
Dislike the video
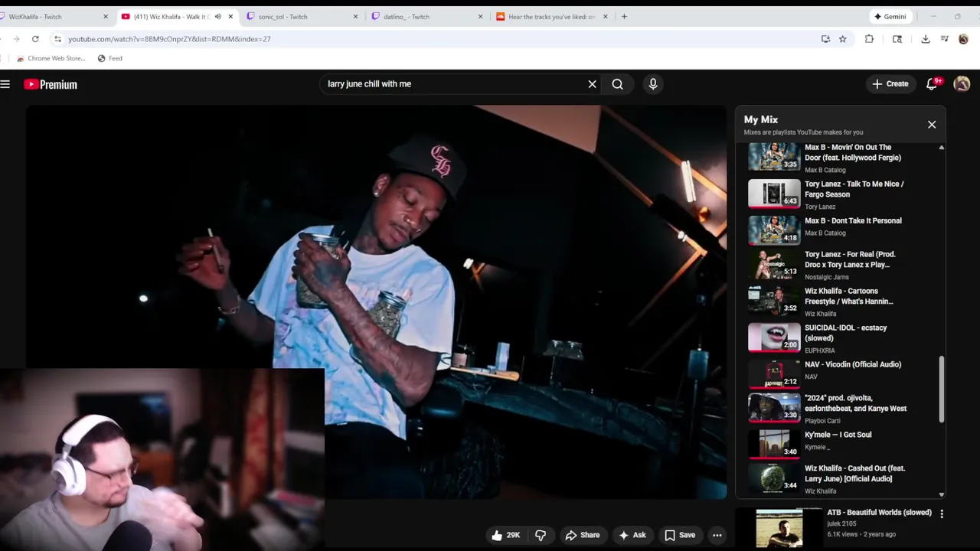[541, 535]
